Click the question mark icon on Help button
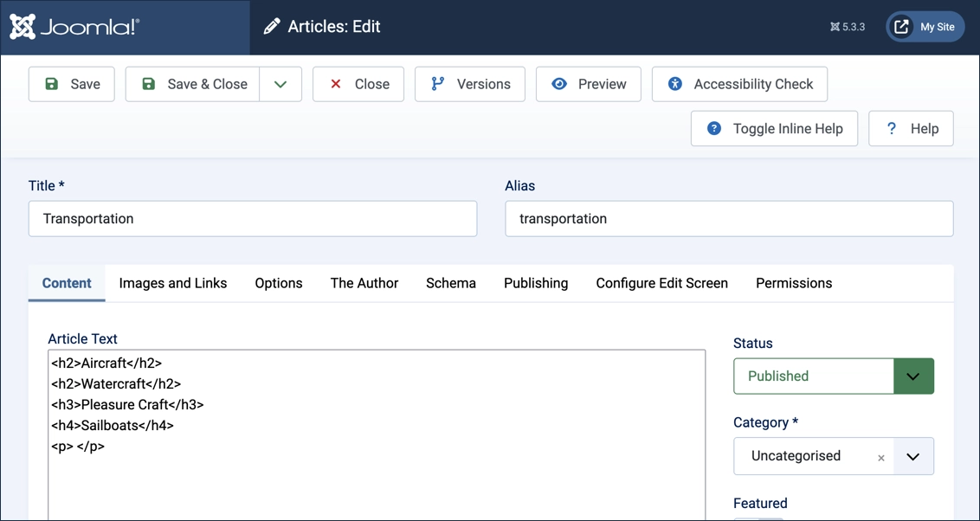This screenshot has width=980, height=521. [x=891, y=128]
